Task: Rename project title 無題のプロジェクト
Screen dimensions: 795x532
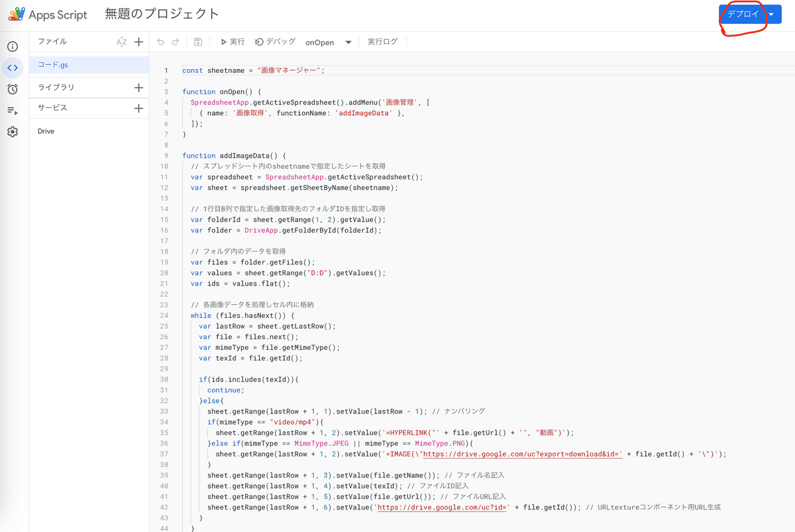Action: 162,14
